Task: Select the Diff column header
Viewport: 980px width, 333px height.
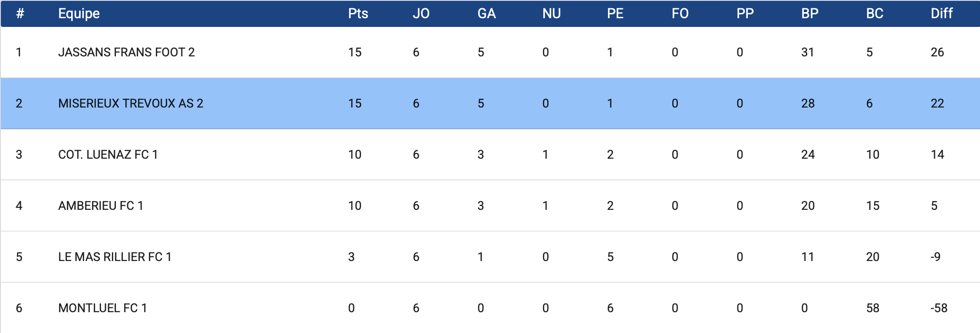Action: click(942, 13)
